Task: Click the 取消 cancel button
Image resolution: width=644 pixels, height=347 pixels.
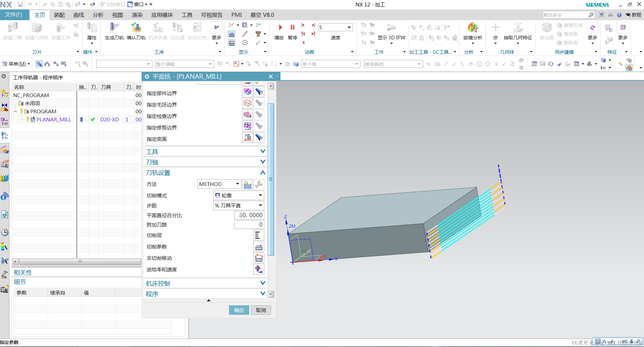Action: [x=261, y=310]
